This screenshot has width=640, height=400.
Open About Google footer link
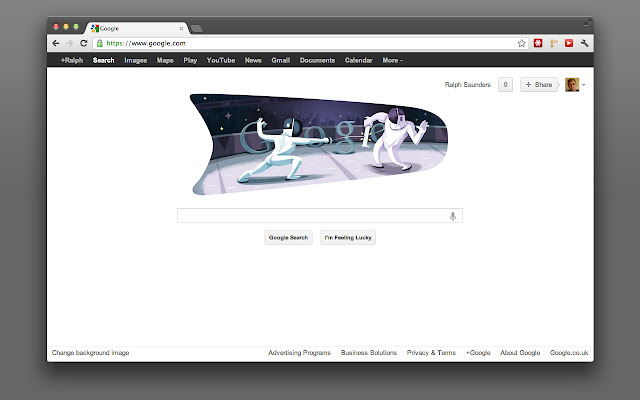[520, 353]
